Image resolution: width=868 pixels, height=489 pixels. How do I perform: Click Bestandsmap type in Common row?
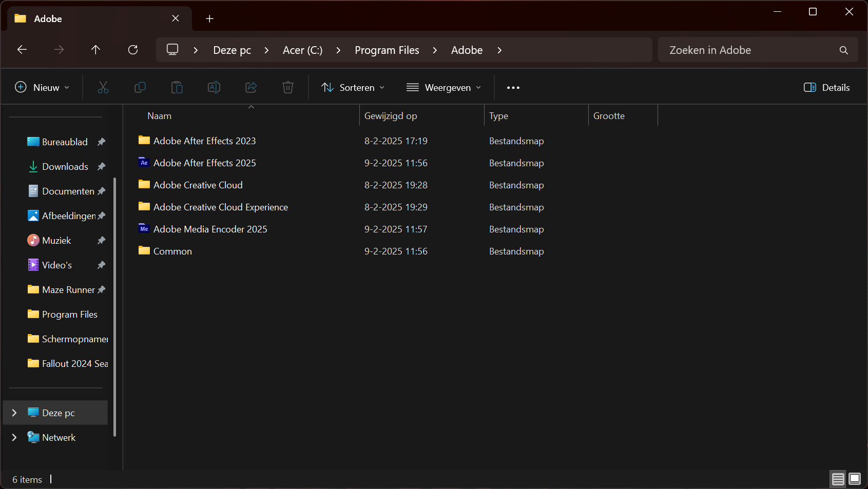point(516,251)
